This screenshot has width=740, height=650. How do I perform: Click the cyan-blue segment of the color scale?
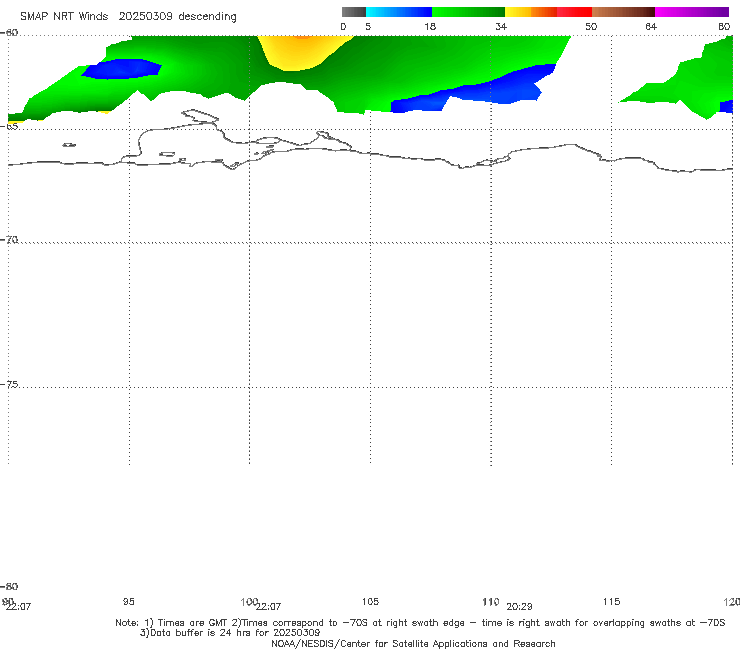(x=399, y=12)
